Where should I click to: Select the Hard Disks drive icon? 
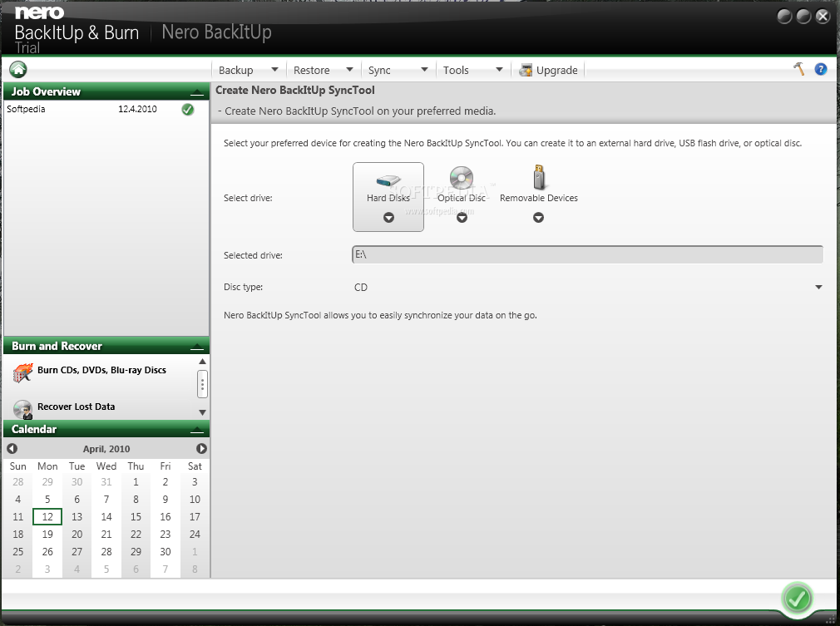pyautogui.click(x=388, y=180)
